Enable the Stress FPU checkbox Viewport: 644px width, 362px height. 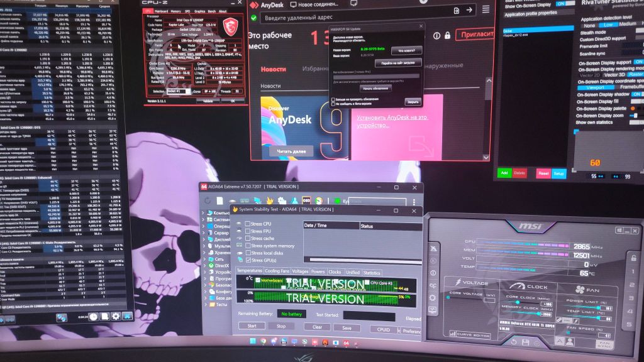point(248,231)
